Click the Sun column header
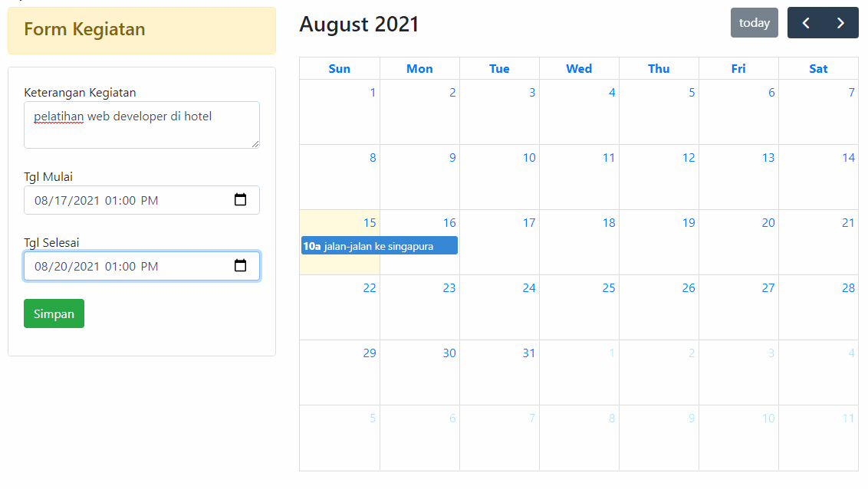The width and height of the screenshot is (868, 489). [340, 68]
